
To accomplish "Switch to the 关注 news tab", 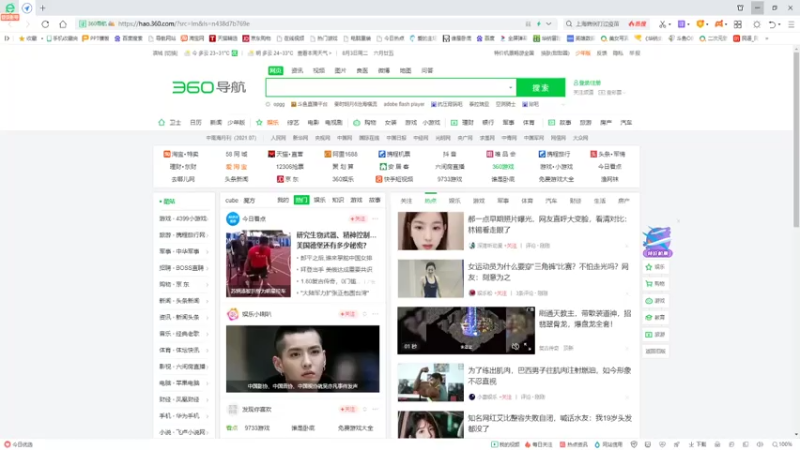I will pos(406,201).
